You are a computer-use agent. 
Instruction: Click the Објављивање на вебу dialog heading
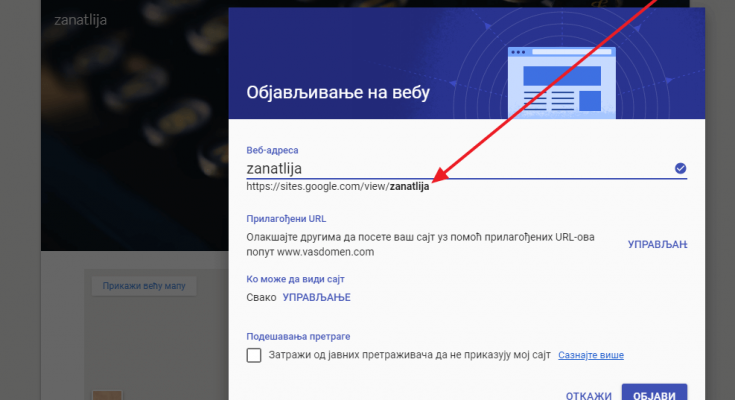tap(338, 92)
